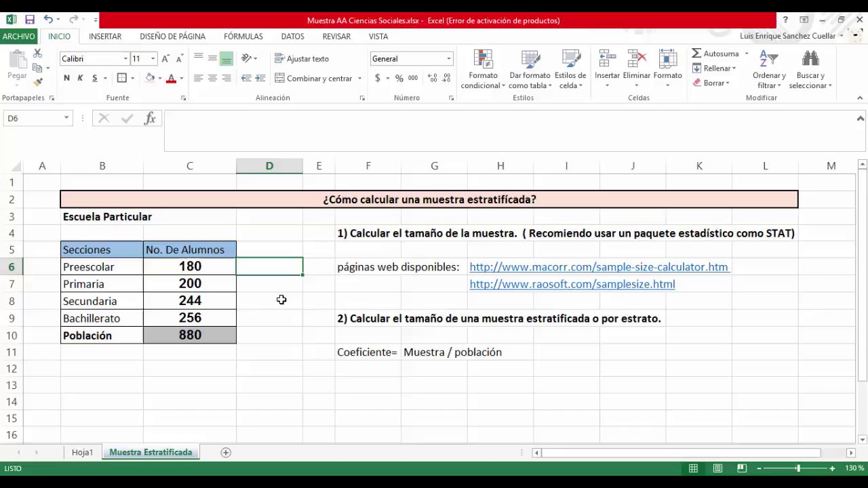Undo the last action
Screen dimensions: 868x488
pyautogui.click(x=48, y=20)
